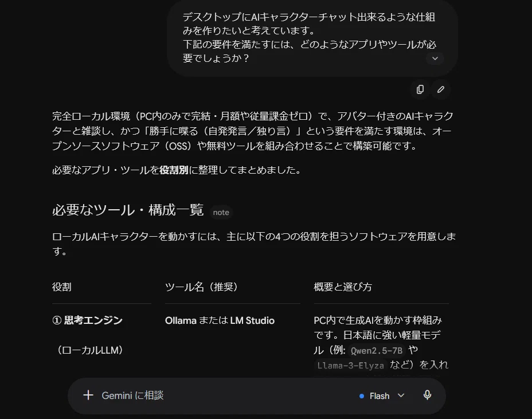Select the '必要なツール・構成一覧' heading
The image size is (532, 419).
[x=128, y=210]
